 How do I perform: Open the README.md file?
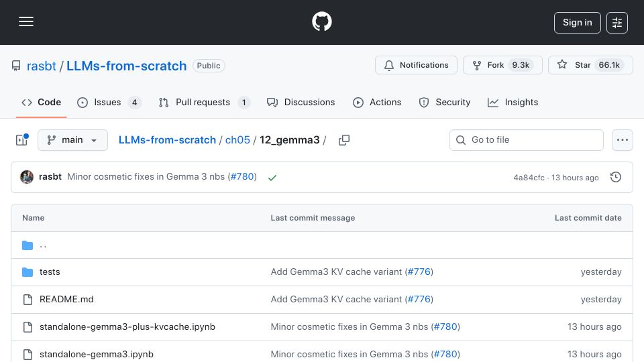click(66, 299)
